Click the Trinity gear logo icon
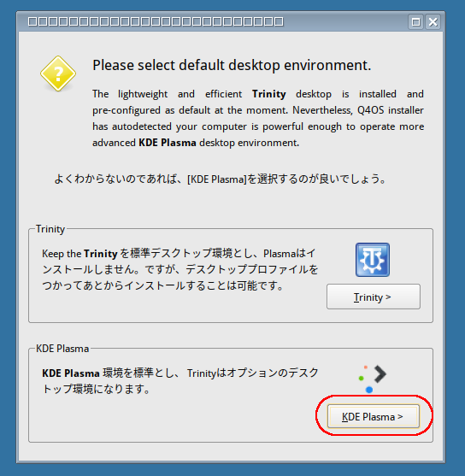 pos(373,260)
